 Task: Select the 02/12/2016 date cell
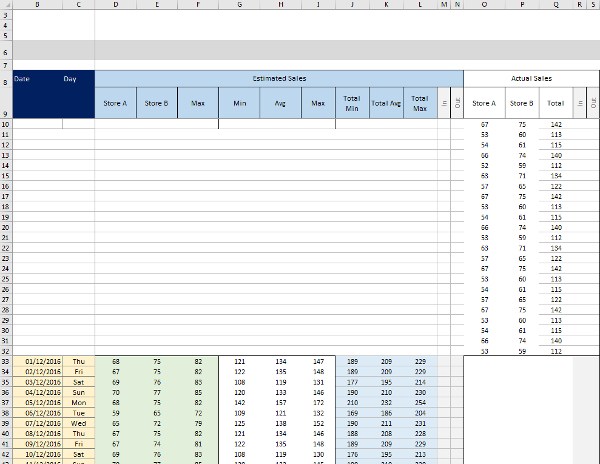pos(38,371)
